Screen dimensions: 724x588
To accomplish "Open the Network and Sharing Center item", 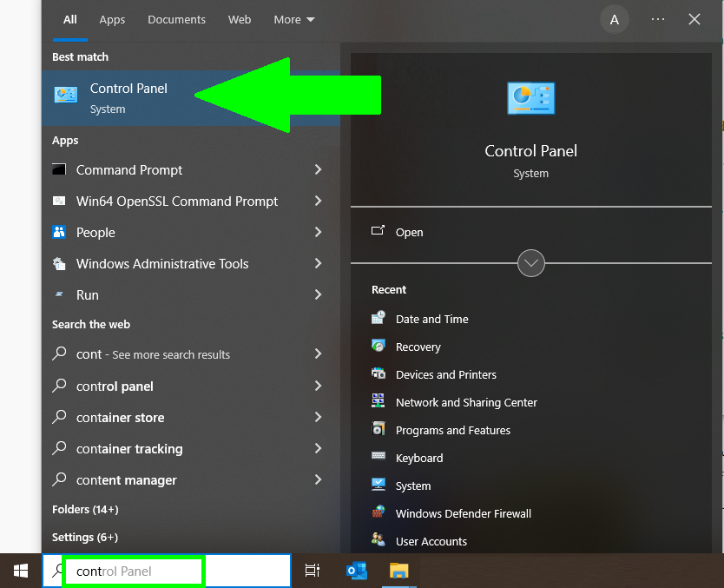I will pyautogui.click(x=465, y=402).
